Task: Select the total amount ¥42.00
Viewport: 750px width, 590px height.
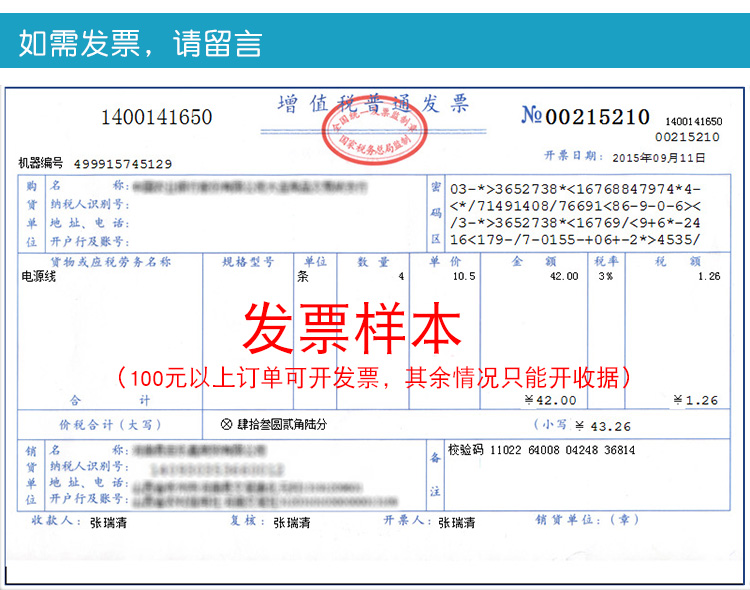Action: click(551, 400)
